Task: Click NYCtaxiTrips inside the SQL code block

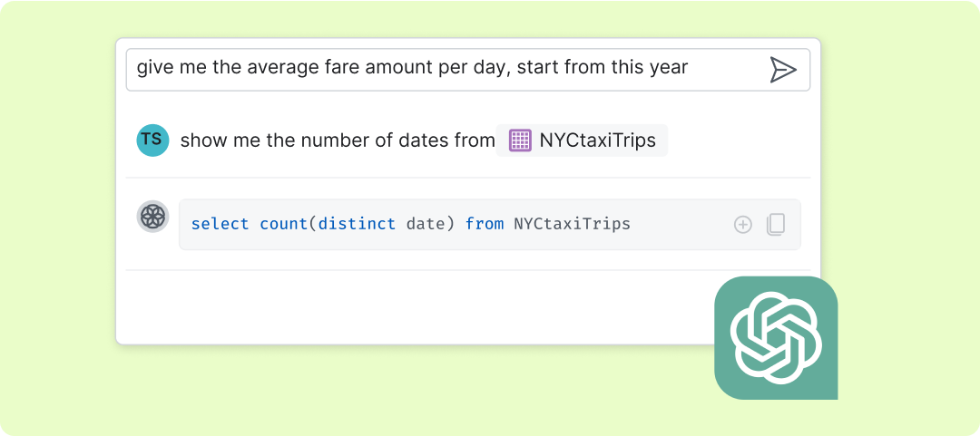Action: click(x=572, y=224)
